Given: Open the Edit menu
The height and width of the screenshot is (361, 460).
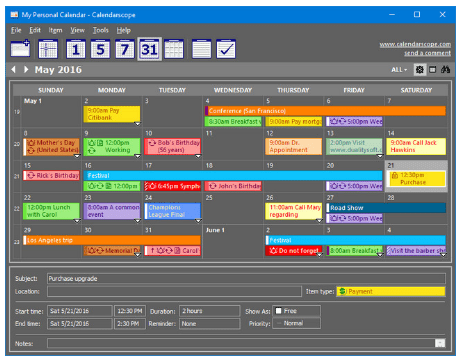Looking at the screenshot, I should click(x=35, y=30).
